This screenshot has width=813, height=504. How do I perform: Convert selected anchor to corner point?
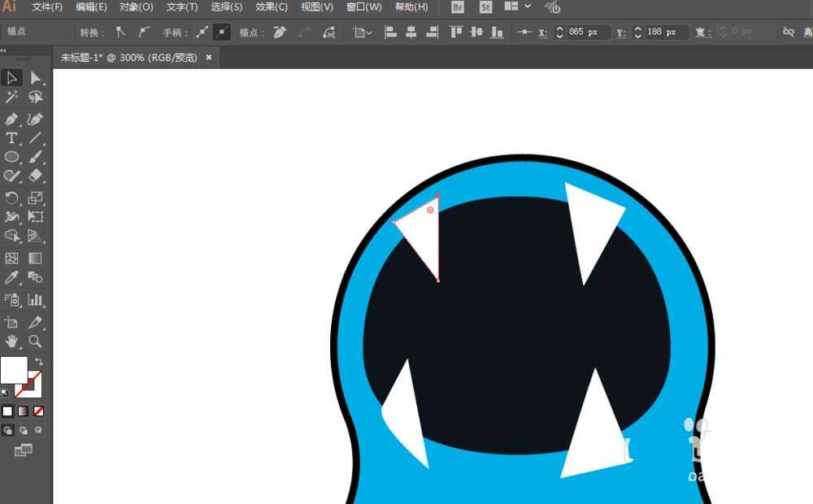click(121, 33)
